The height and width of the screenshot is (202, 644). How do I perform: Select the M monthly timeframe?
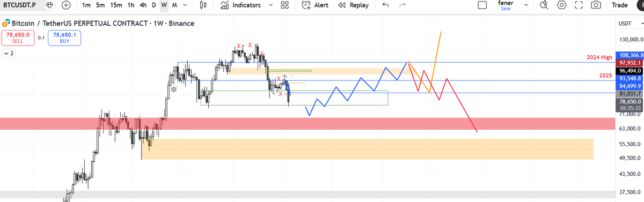click(x=175, y=5)
